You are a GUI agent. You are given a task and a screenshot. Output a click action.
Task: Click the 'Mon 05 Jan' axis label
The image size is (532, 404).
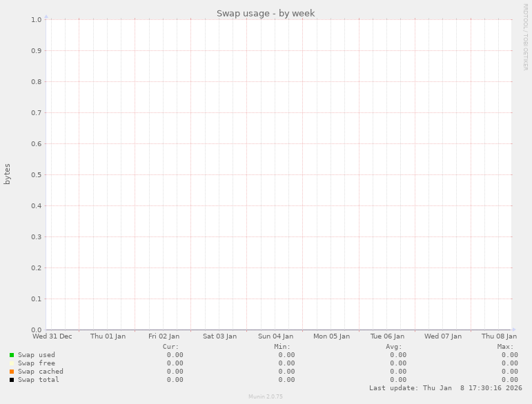pyautogui.click(x=331, y=336)
